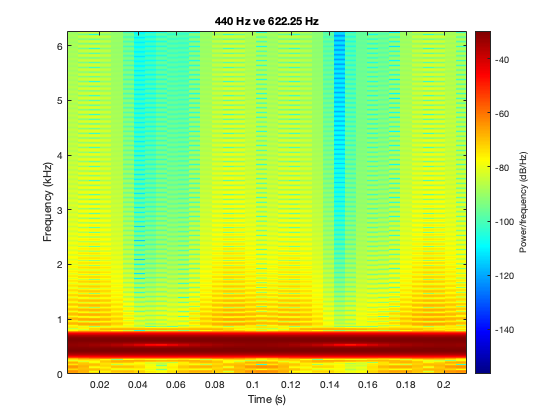The image size is (560, 420).
Task: Click the plot title 440 Hz ve 622.25 Hz
Action: 266,21
